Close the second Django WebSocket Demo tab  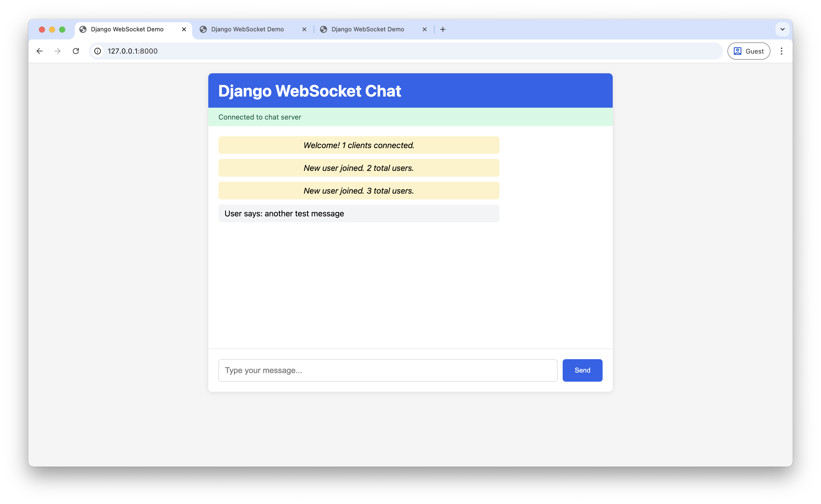(304, 29)
